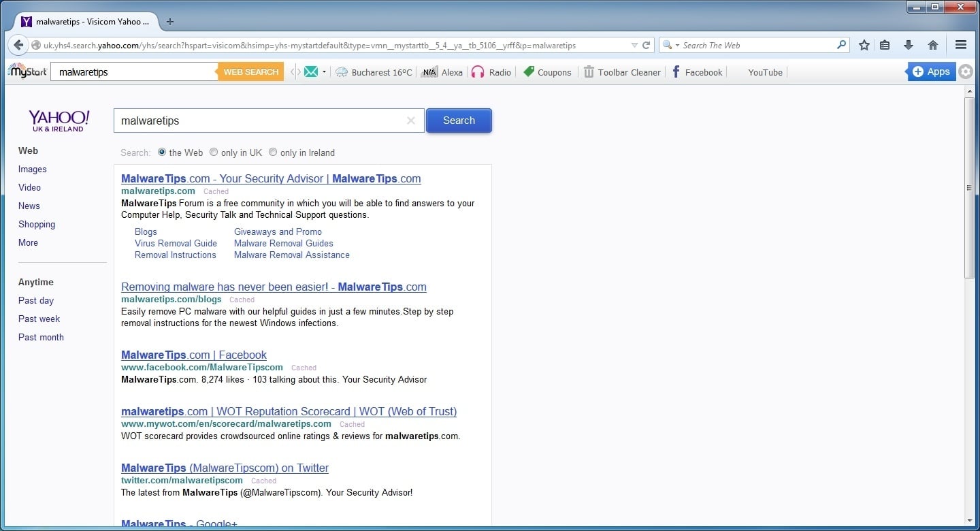
Task: Click the Radio headphones toolbar button
Action: coord(491,72)
